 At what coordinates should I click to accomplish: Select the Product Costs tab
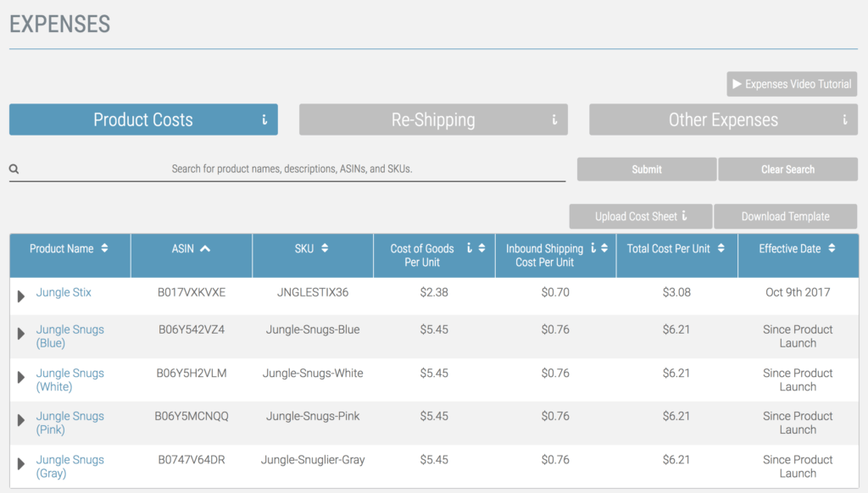(143, 119)
